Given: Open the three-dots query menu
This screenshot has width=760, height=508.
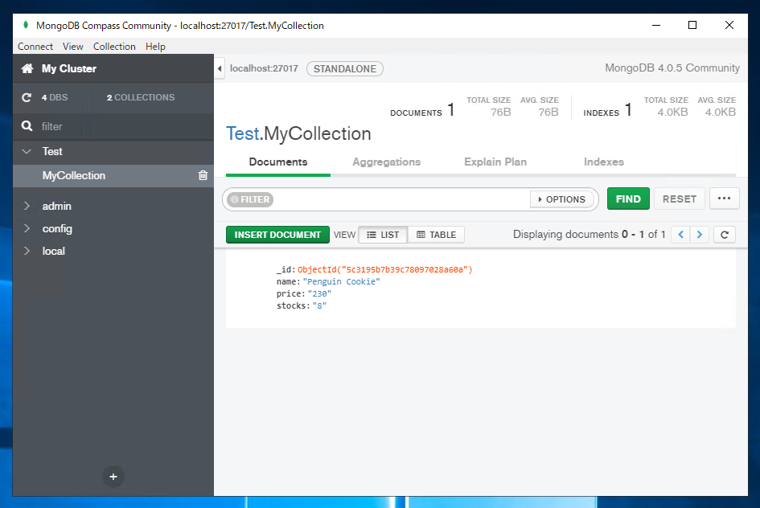Looking at the screenshot, I should pyautogui.click(x=724, y=199).
